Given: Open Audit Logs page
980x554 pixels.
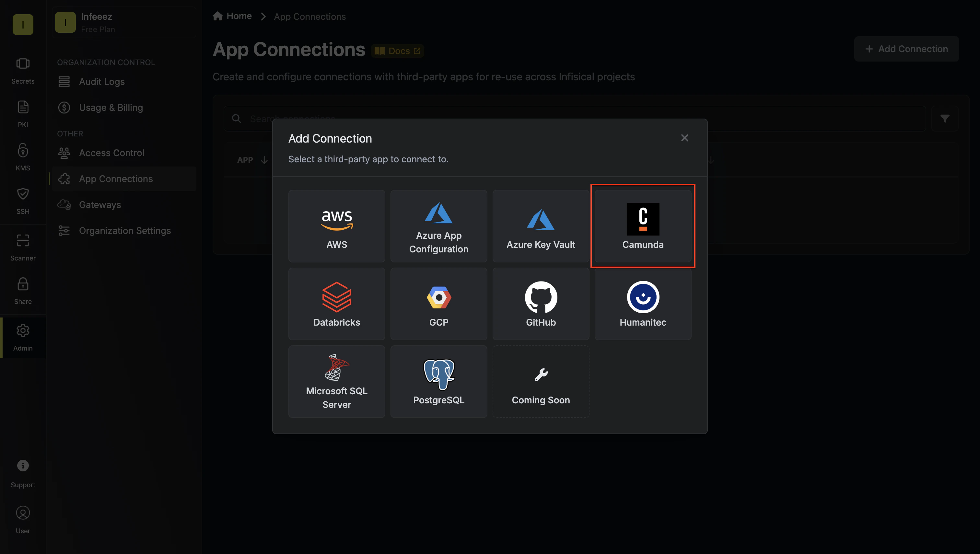Looking at the screenshot, I should point(124,82).
